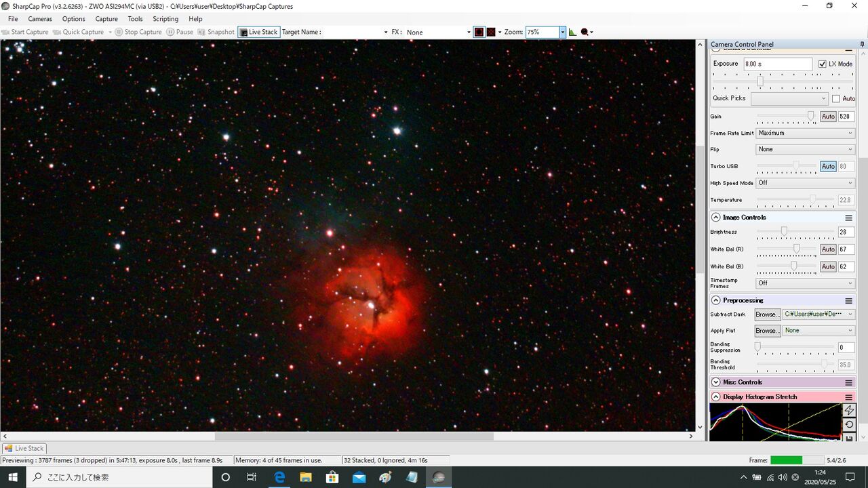The height and width of the screenshot is (488, 868).
Task: Open the Timestamp Frames dropdown
Action: point(805,283)
